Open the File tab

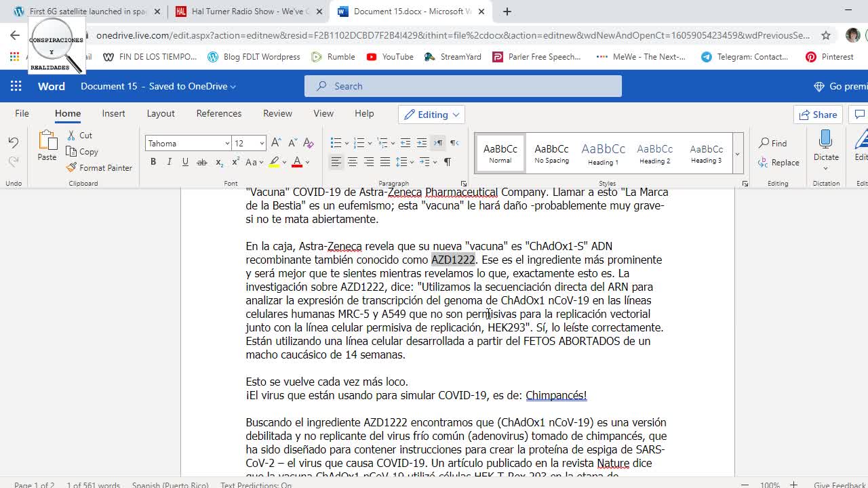click(x=22, y=114)
